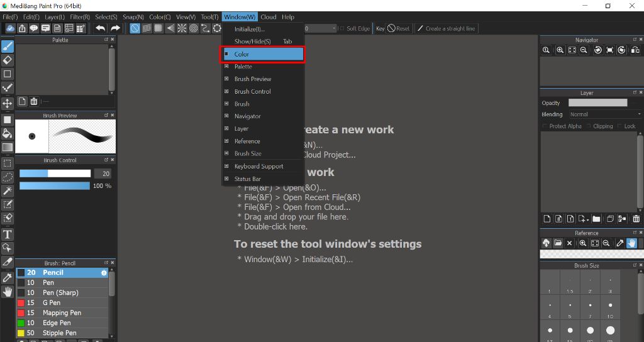Select the Eraser tool
644x342 pixels.
(x=8, y=60)
